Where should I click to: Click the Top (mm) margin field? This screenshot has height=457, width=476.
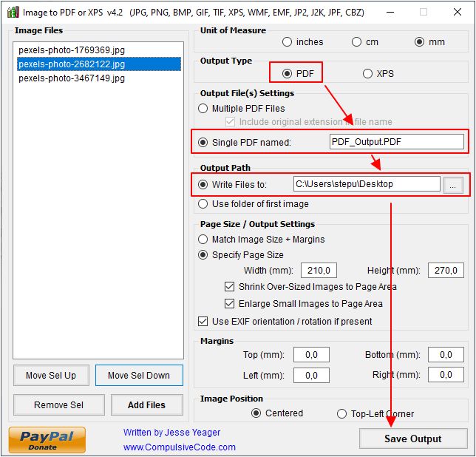pyautogui.click(x=311, y=355)
